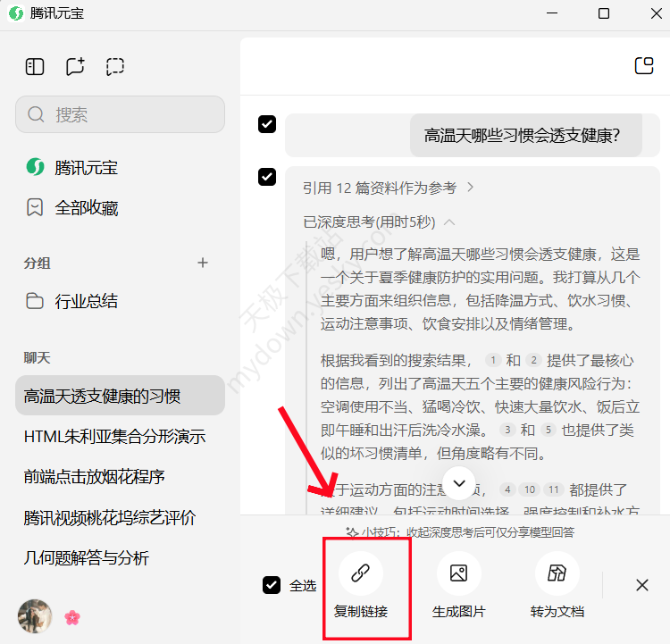The width and height of the screenshot is (670, 644).
Task: Add a new group with plus icon
Action: 203,263
